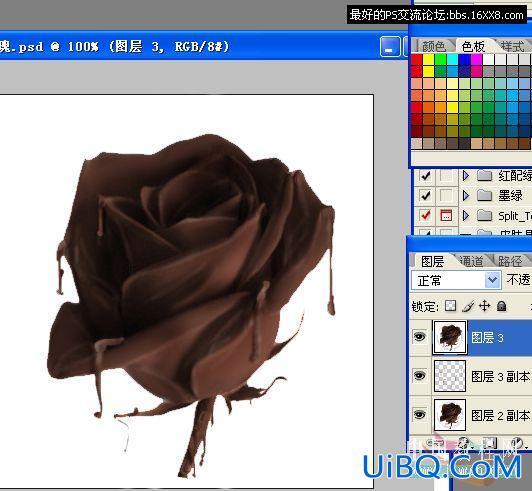Toggle visibility eye of 图层 2 副本

(x=420, y=414)
